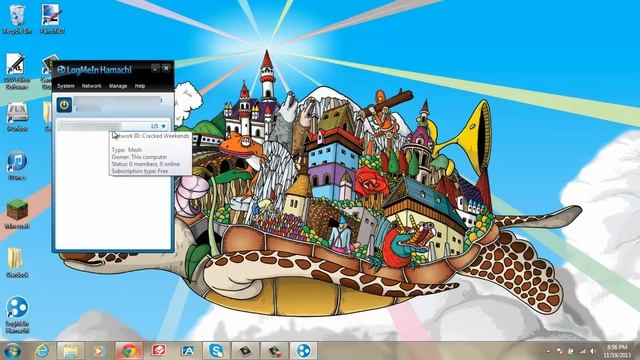Click the LogMeIn Hamachi title bar logo
640x360 pixels.
click(61, 70)
